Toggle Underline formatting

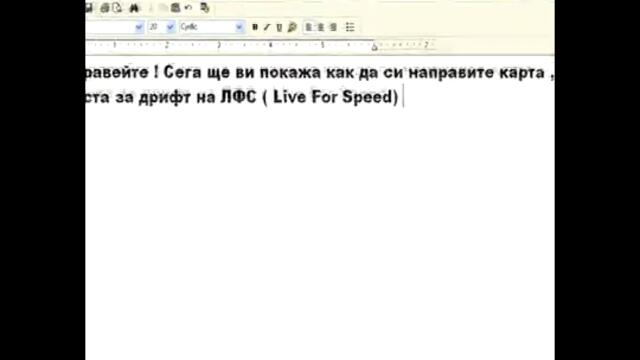tap(279, 27)
